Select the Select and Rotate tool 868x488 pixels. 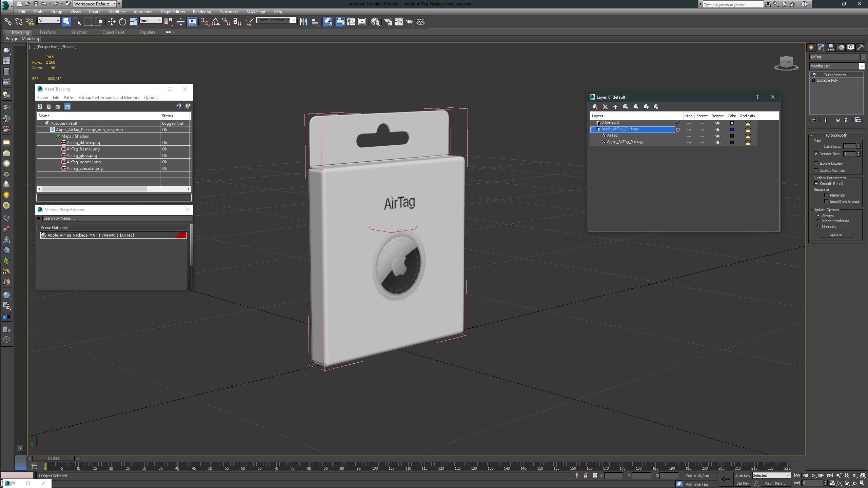122,22
